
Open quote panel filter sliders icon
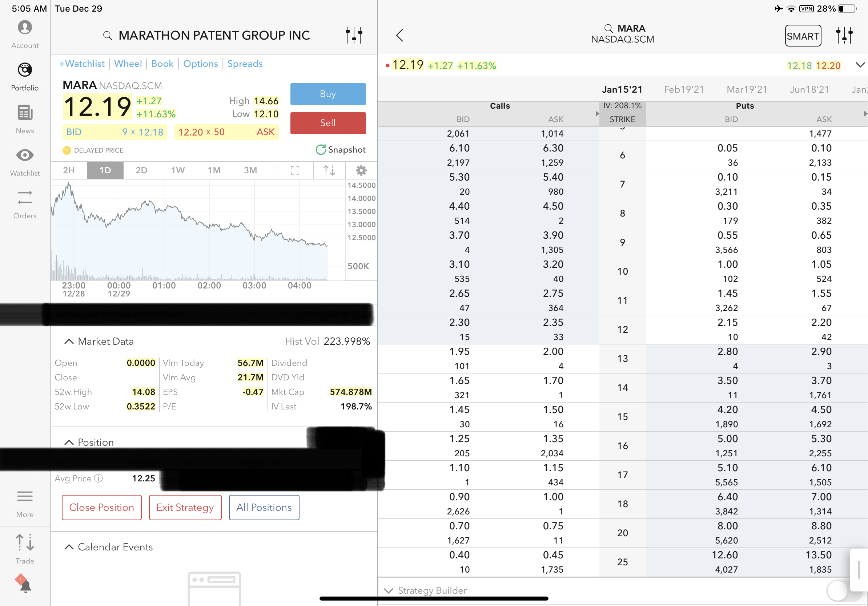click(354, 35)
